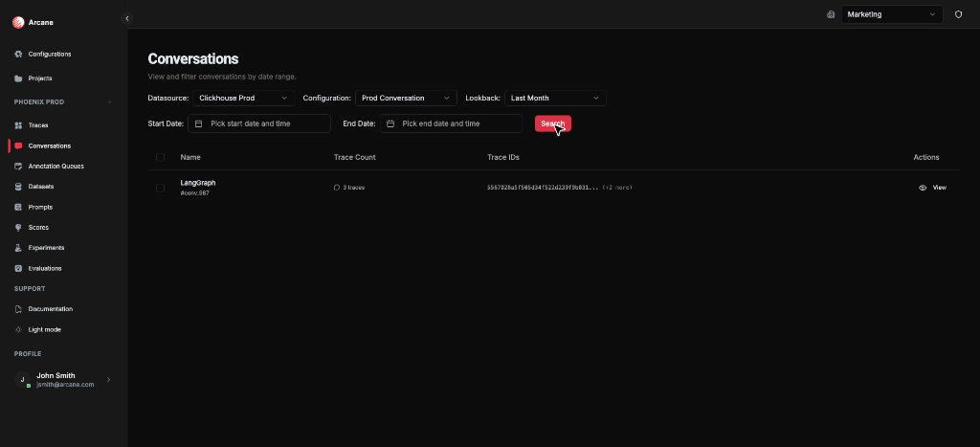980x447 pixels.
Task: Expand the John Smith profile chevron
Action: click(109, 379)
